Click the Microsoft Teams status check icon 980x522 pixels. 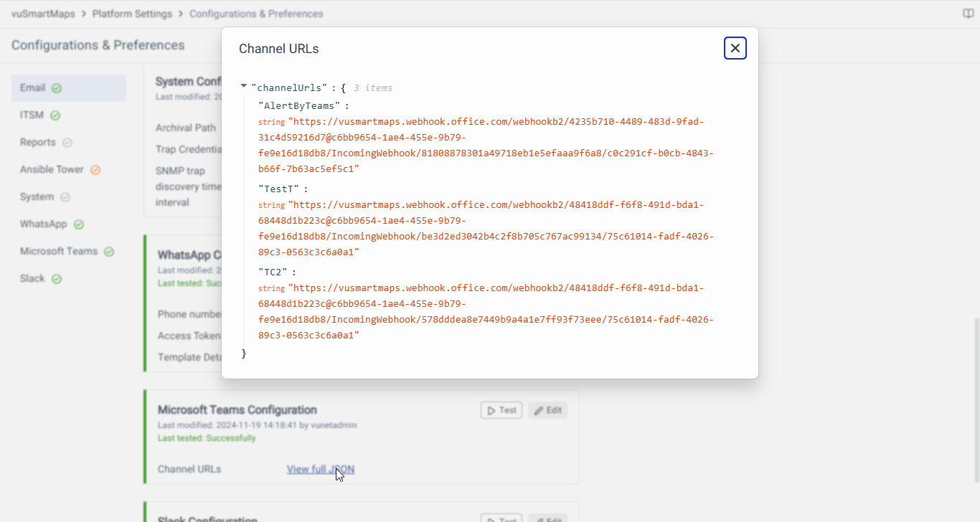(109, 252)
